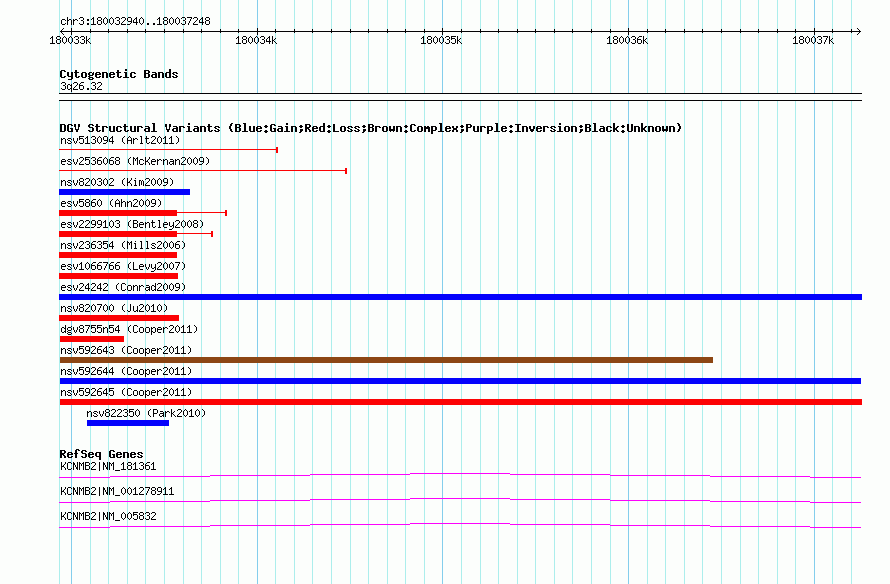Click the blue bar of nsv822350 (Park2010)
The image size is (890, 584).
pos(128,423)
